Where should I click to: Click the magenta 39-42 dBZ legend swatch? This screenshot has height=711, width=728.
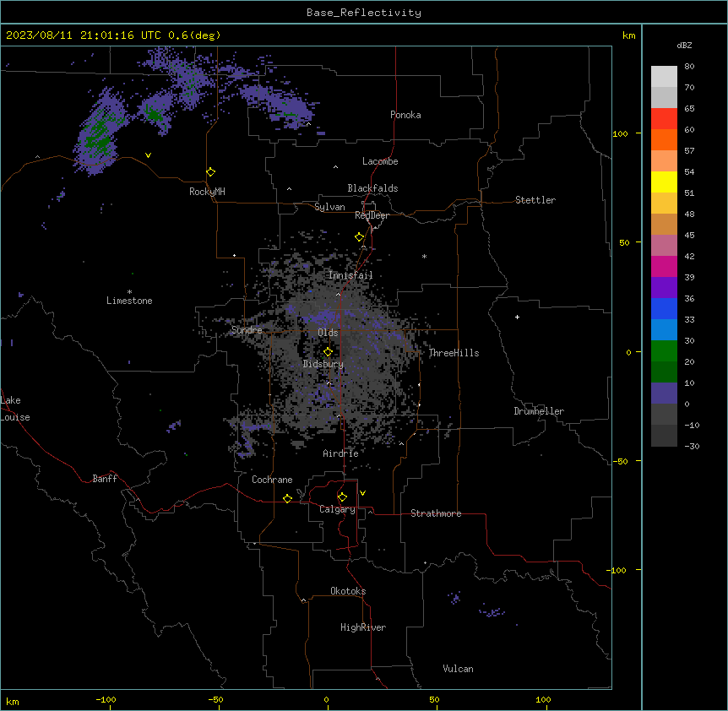coord(664,266)
